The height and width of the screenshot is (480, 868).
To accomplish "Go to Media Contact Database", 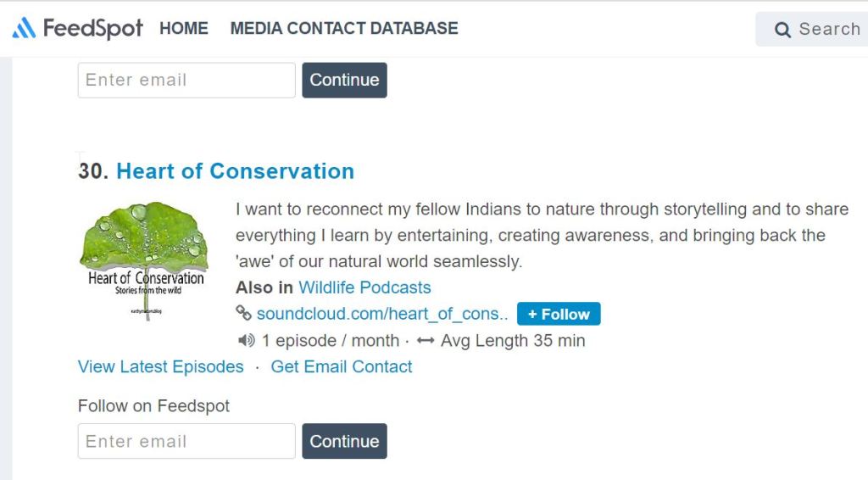I will [344, 28].
